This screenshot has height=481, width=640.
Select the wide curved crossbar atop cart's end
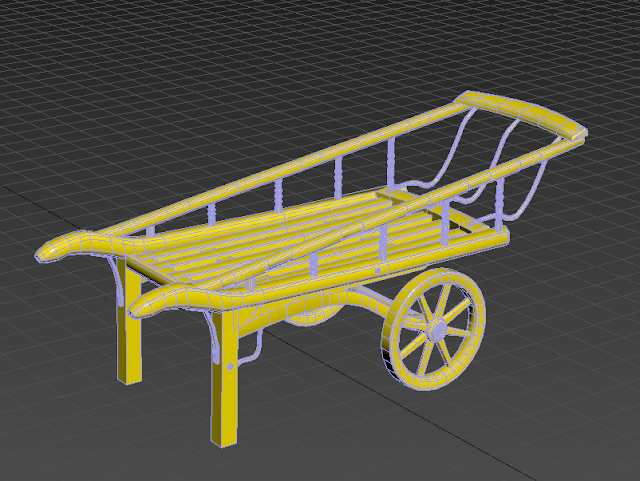tap(521, 114)
